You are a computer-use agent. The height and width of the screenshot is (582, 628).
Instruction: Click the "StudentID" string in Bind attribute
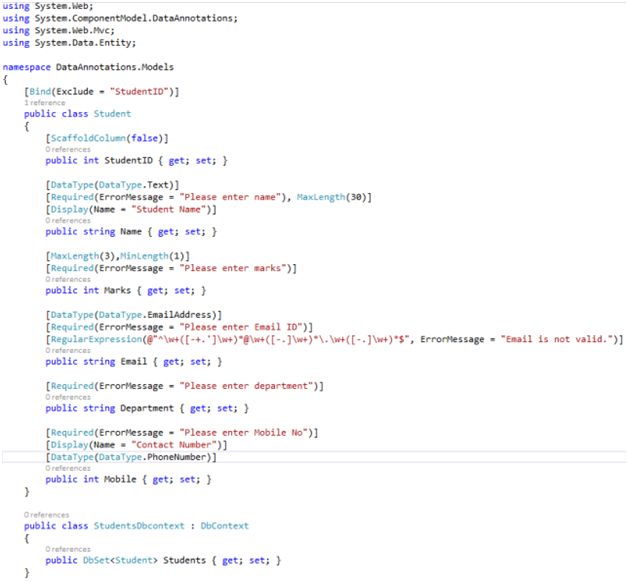(x=139, y=91)
